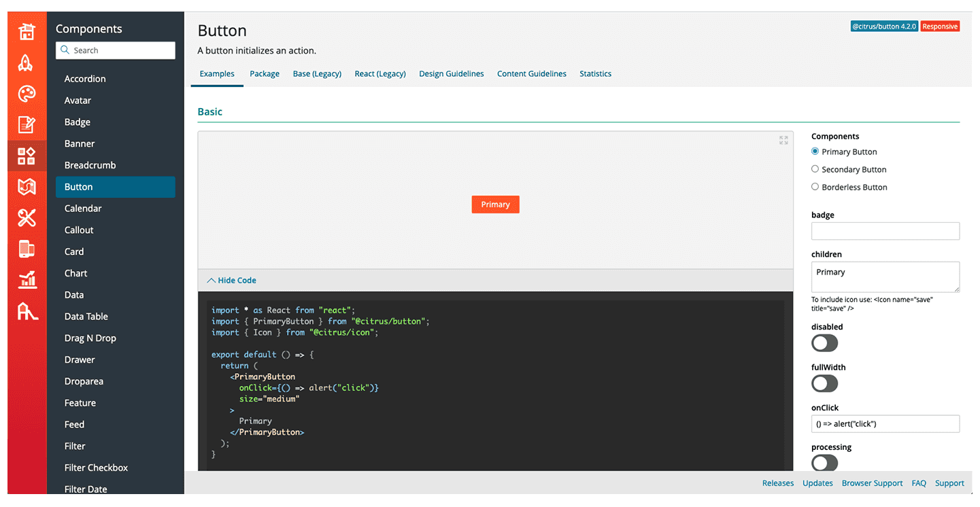The height and width of the screenshot is (507, 980).
Task: Open the Releases footer link
Action: [x=778, y=483]
